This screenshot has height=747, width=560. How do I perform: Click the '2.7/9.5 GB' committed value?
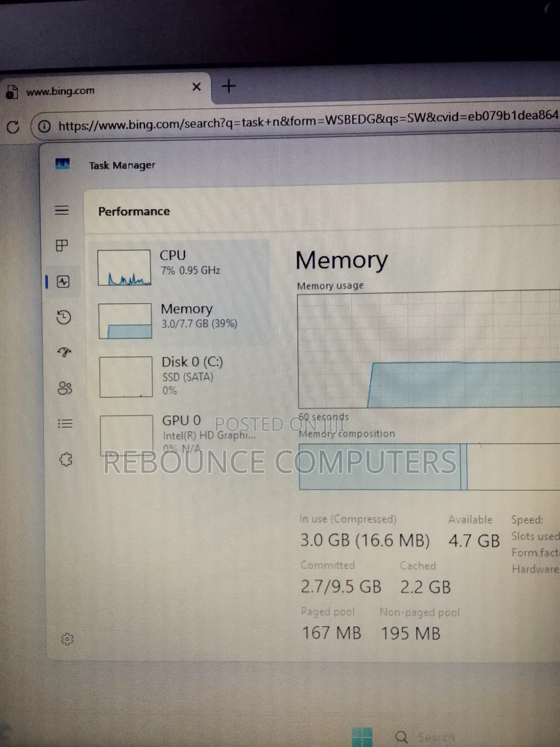pos(341,586)
